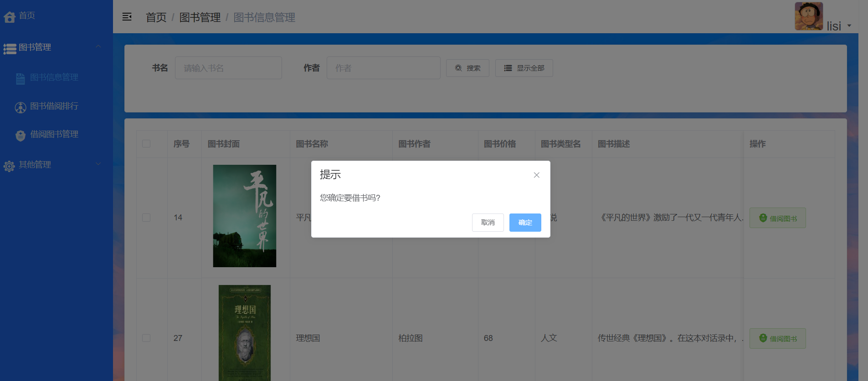Click the 平凡的世界 book cover
868x381 pixels.
coord(245,216)
